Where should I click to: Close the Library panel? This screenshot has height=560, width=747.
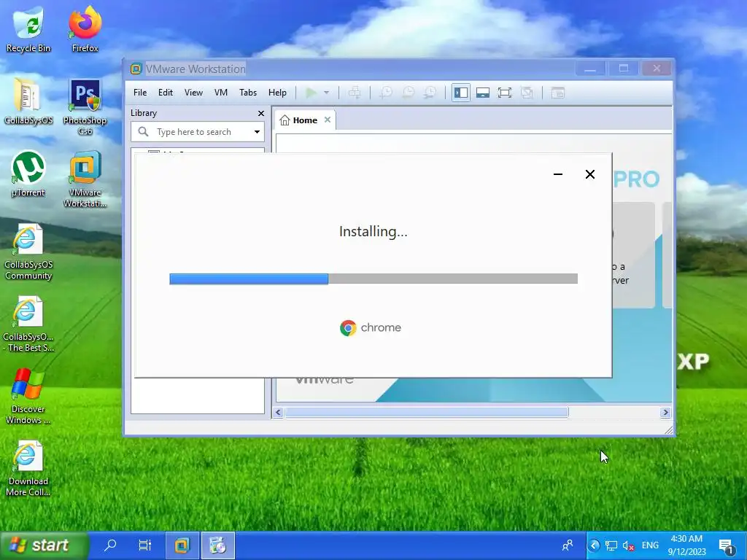260,113
